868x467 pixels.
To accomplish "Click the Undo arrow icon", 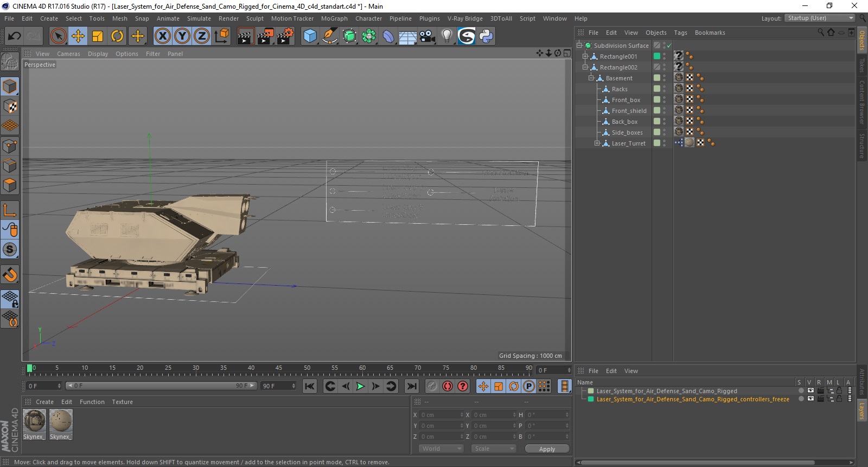I will (14, 36).
